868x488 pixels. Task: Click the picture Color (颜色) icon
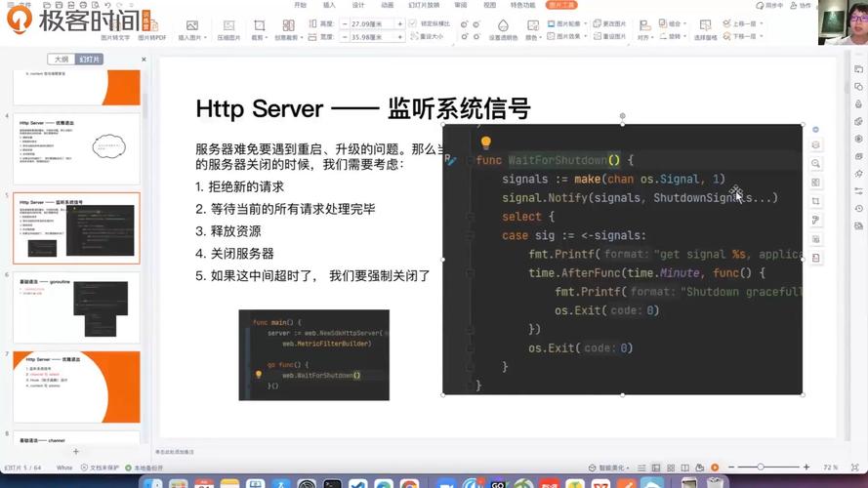532,25
